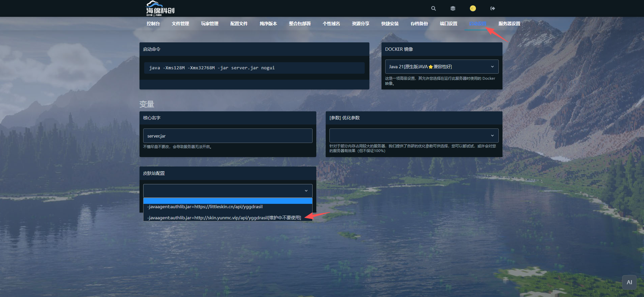Open the 存档备份 tab
This screenshot has width=644, height=297.
419,24
